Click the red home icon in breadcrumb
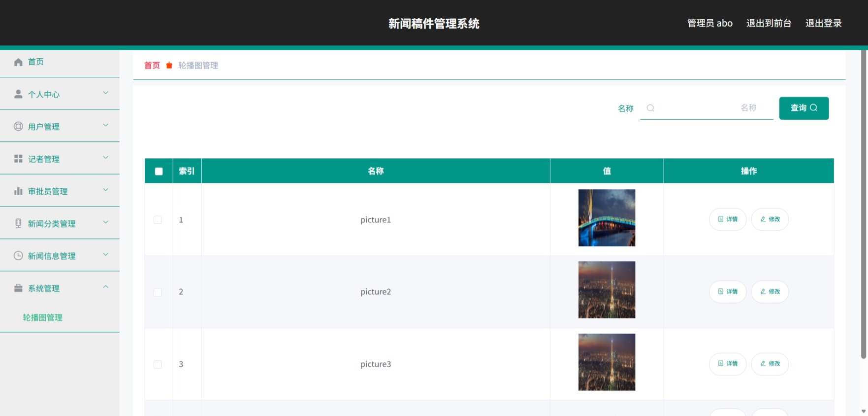 pos(169,65)
